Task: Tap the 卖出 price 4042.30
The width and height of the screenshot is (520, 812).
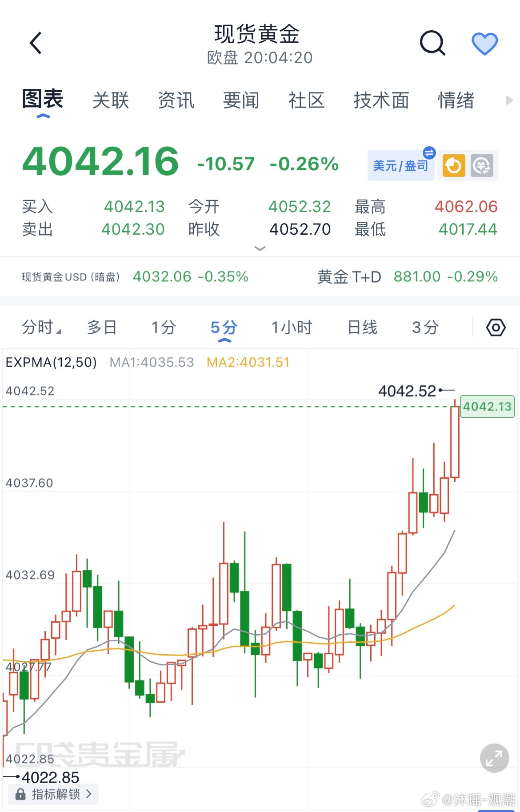Action: tap(133, 229)
